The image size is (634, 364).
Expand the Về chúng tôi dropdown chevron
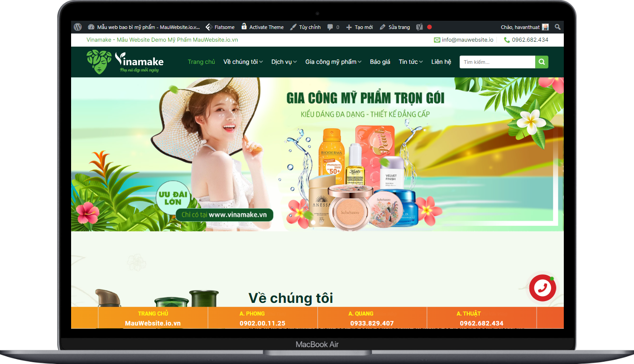point(261,62)
